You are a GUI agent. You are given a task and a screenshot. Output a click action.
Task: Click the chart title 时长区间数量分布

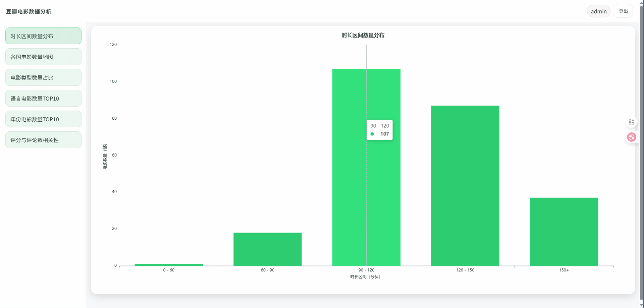363,36
